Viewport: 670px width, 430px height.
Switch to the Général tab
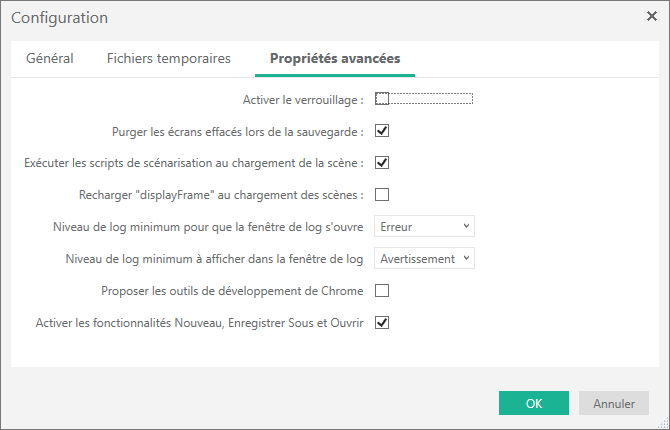49,59
